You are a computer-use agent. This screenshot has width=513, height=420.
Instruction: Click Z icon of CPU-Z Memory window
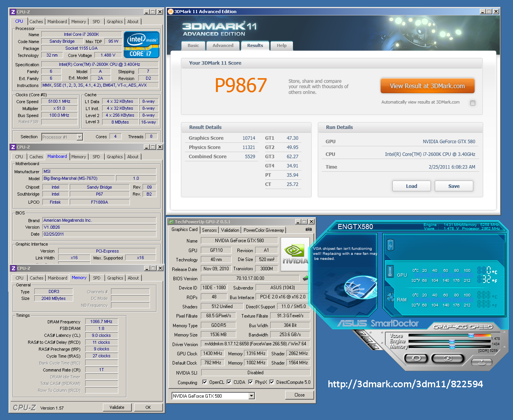13,268
